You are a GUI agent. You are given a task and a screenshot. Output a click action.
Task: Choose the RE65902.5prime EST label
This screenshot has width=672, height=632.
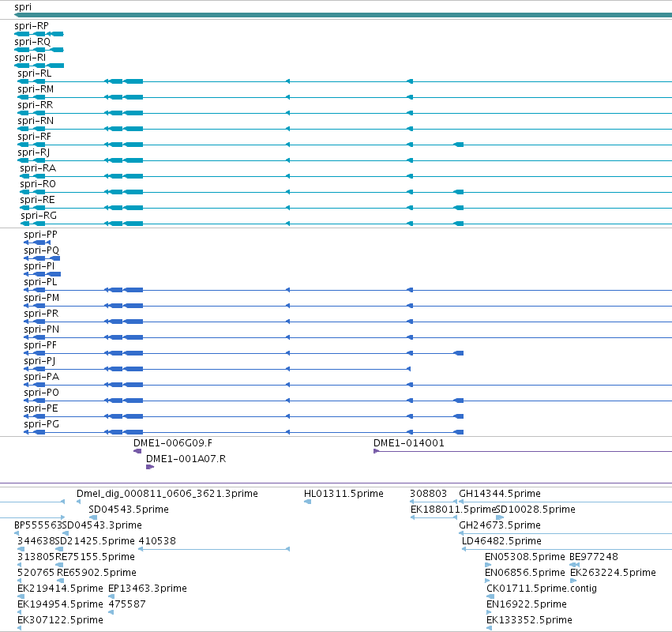(x=96, y=574)
